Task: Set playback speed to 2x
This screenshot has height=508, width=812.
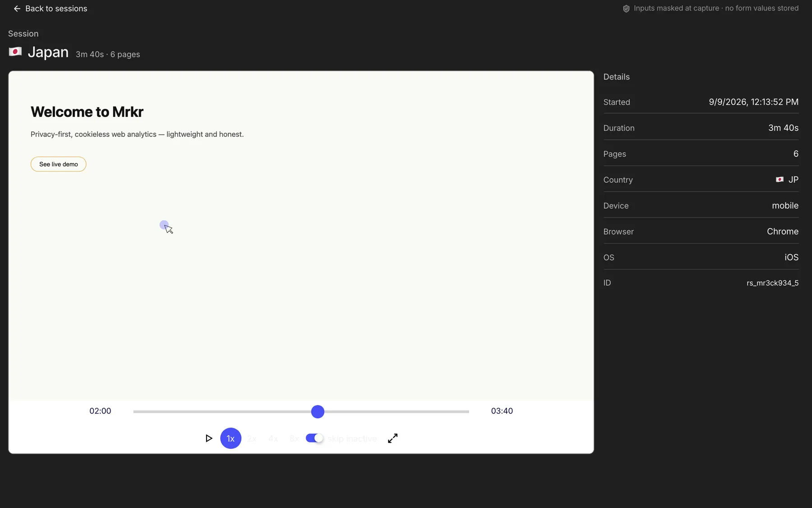Action: click(x=252, y=438)
